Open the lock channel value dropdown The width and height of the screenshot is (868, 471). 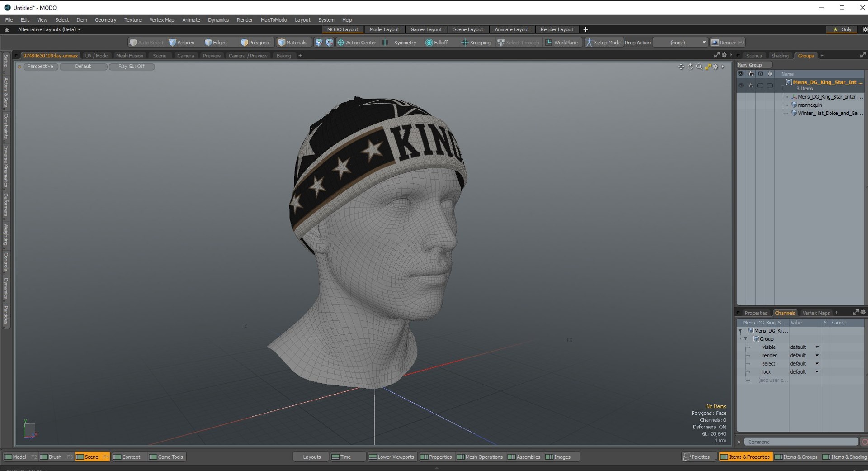point(804,372)
